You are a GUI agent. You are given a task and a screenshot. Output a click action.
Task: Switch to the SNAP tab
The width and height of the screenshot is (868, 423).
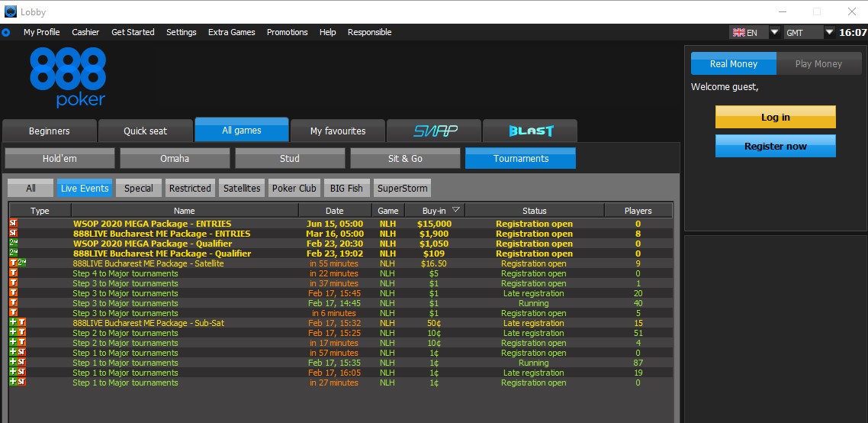(x=433, y=131)
